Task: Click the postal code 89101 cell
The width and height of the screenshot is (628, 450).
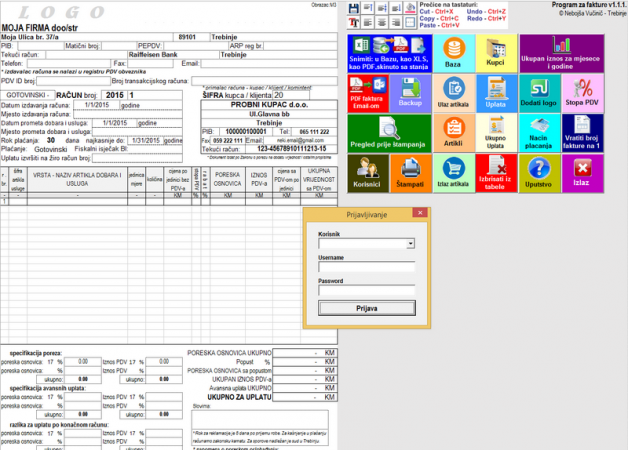Action: [191, 37]
